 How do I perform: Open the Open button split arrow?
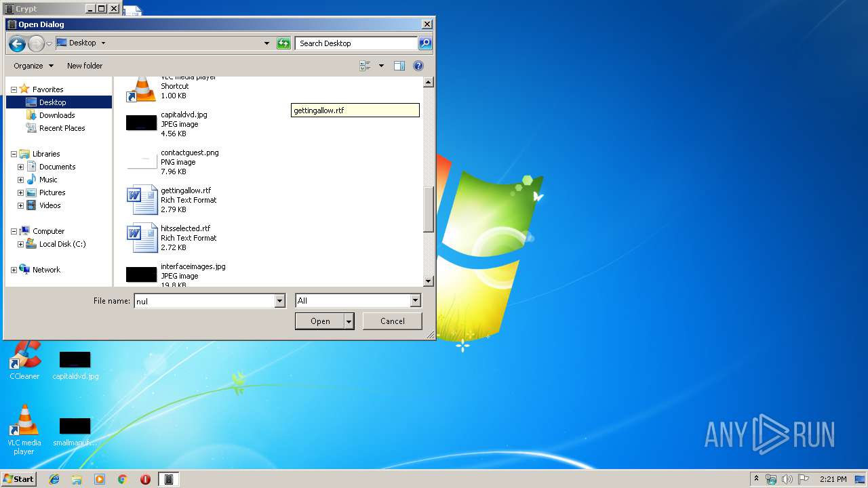(349, 321)
